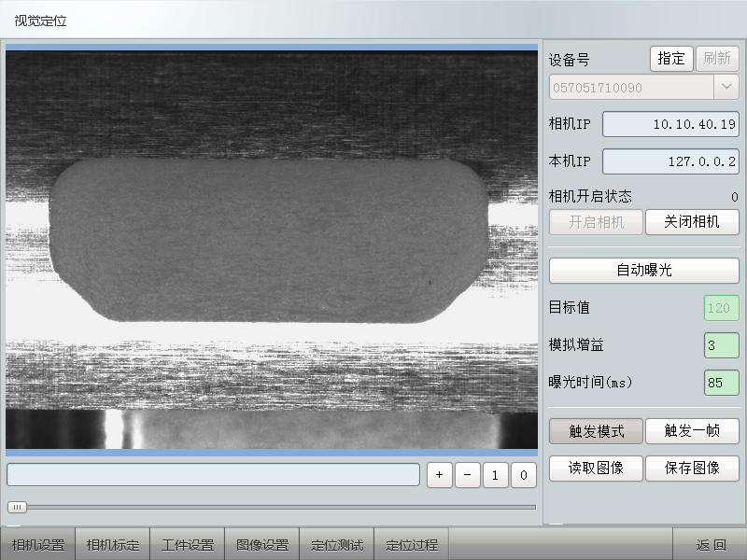Click the 触发一帧 trigger one frame button
747x560 pixels.
[x=692, y=431]
